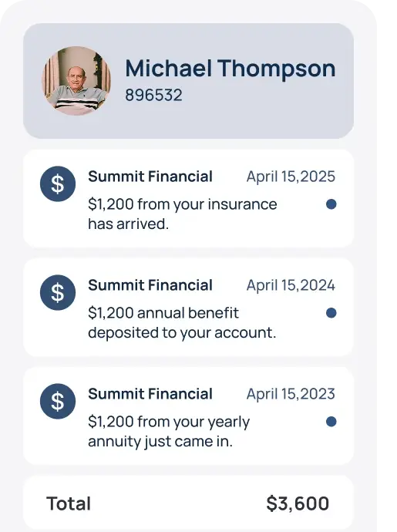
Task: Click the '$1,200 from your yearly annuity' message
Action: coord(169,432)
